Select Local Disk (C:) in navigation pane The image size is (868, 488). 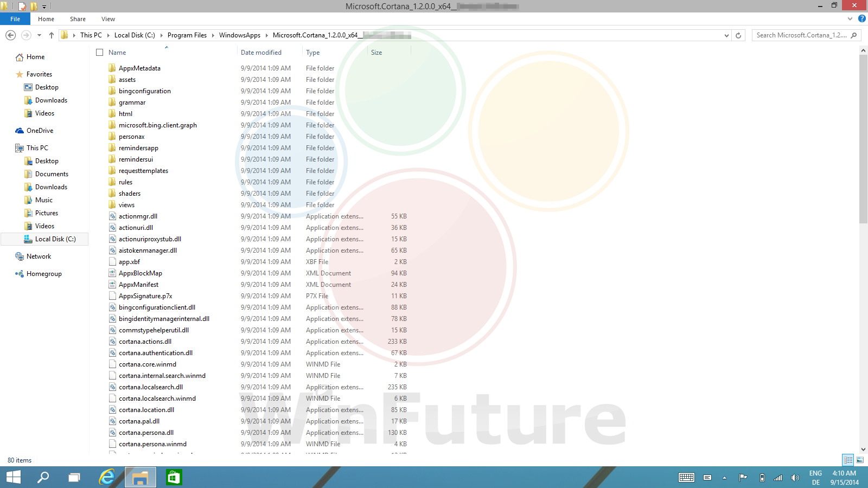(44, 239)
